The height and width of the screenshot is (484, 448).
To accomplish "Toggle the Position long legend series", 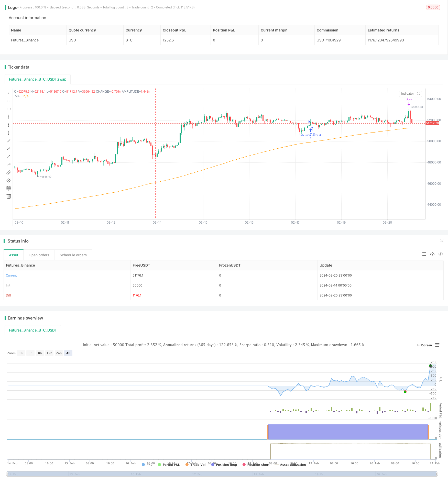I will tap(224, 465).
